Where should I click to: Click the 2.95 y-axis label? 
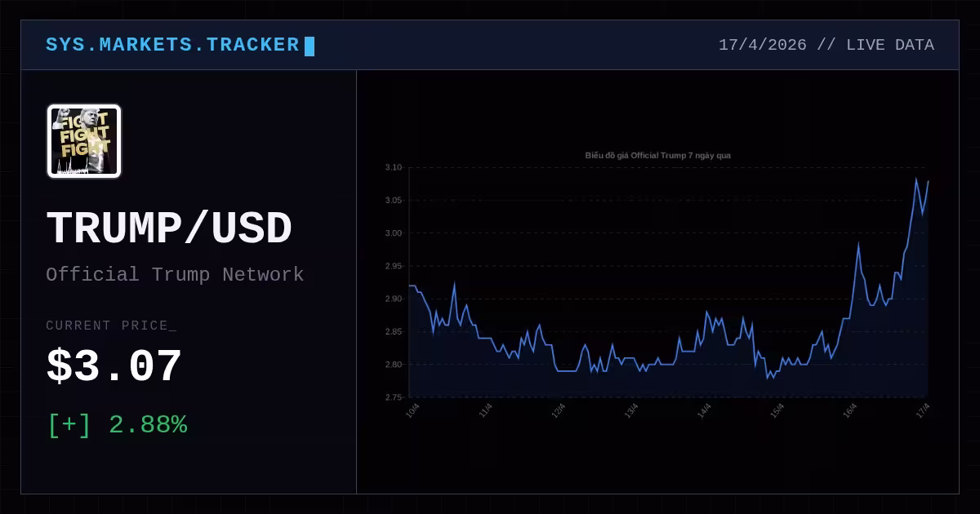pos(394,266)
